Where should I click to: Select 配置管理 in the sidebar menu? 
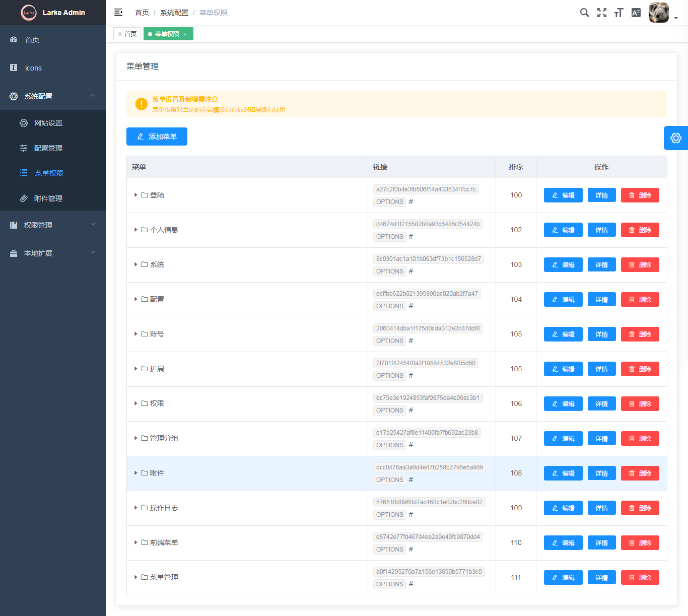pos(53,148)
